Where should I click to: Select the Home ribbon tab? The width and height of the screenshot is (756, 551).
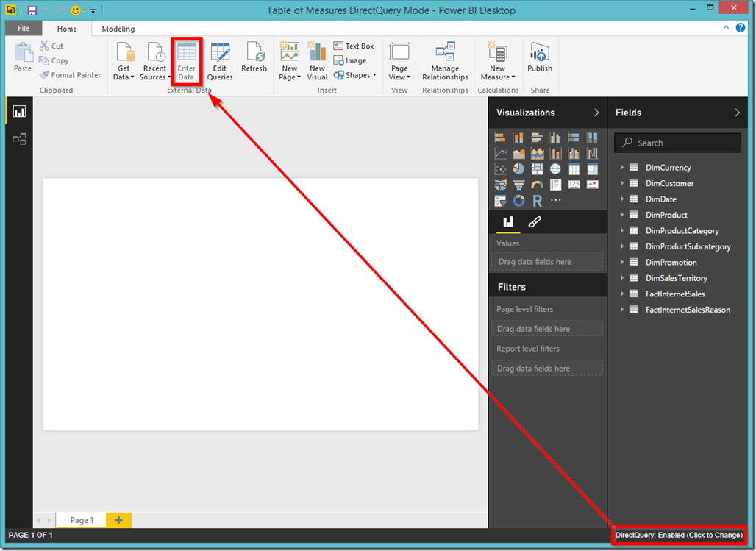pos(67,29)
